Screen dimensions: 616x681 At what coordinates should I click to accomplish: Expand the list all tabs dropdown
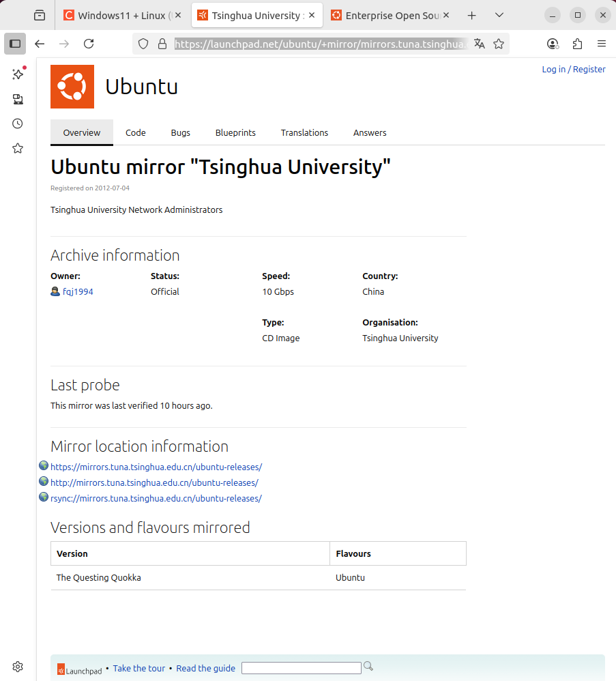pyautogui.click(x=499, y=15)
